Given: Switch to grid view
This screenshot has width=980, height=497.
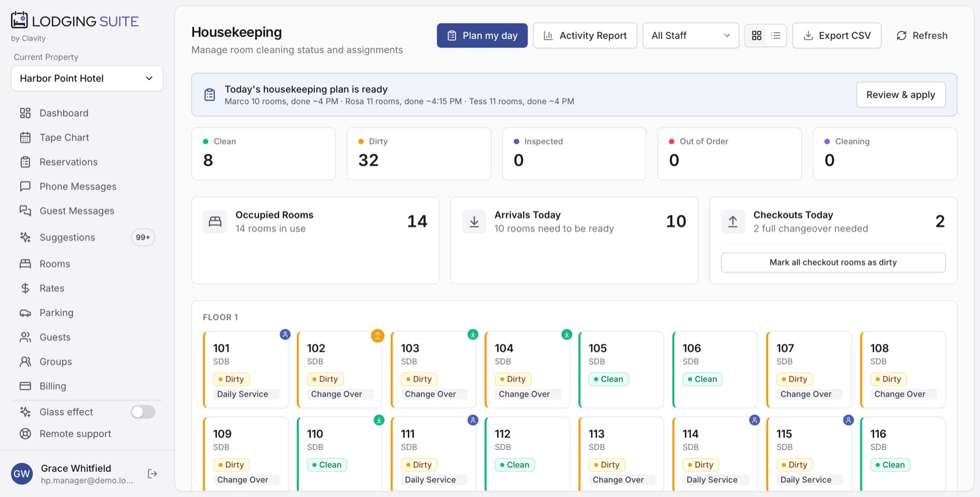Looking at the screenshot, I should [756, 35].
